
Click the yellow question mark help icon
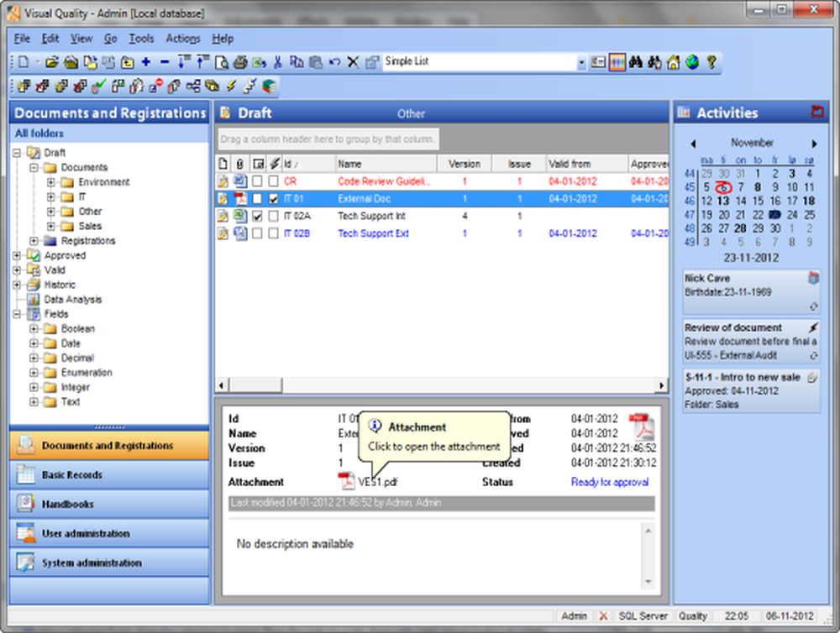click(711, 62)
